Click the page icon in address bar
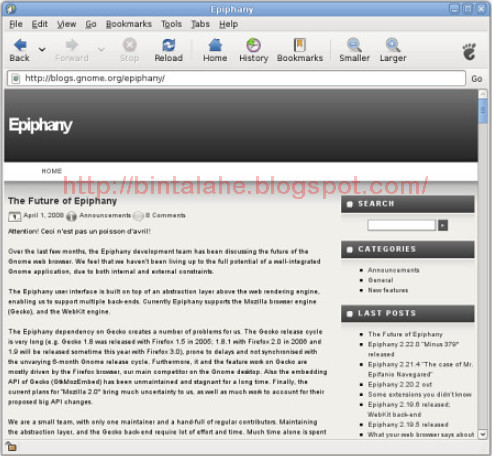The image size is (492, 456). coord(15,79)
